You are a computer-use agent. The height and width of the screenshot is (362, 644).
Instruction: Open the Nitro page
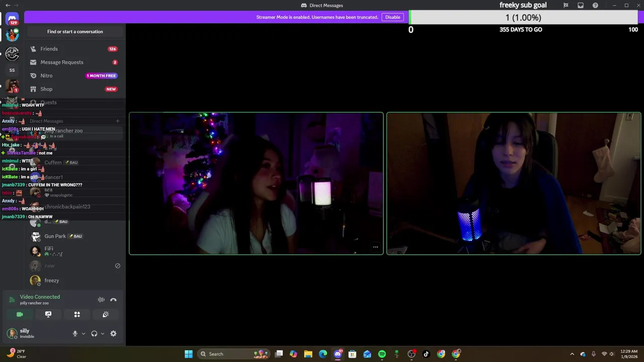[74, 75]
